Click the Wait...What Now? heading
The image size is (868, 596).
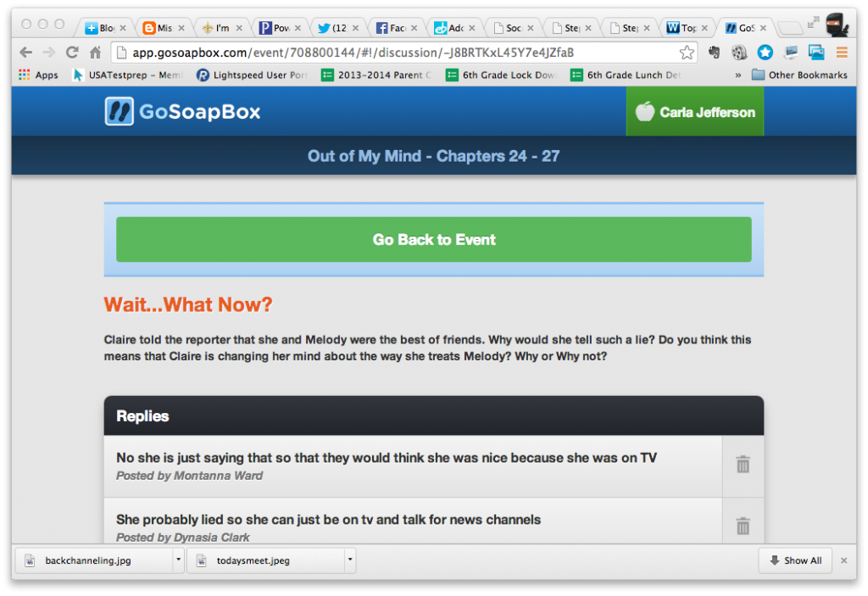point(188,304)
